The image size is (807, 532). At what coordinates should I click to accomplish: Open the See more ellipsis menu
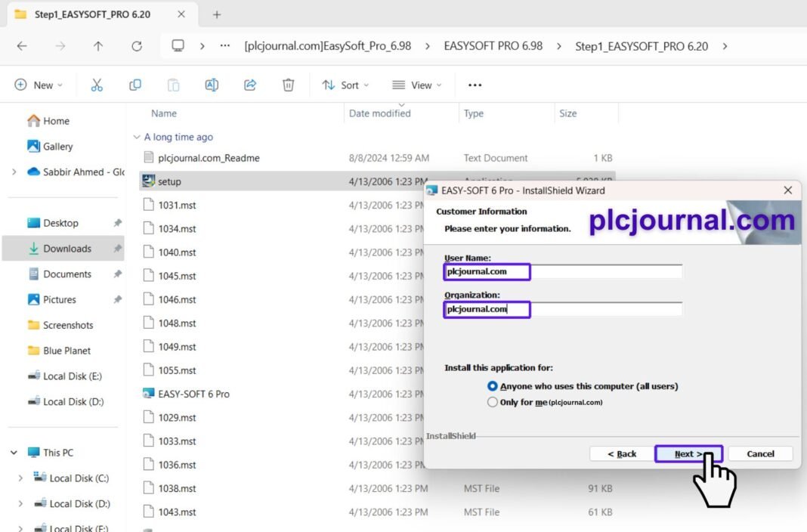[475, 85]
